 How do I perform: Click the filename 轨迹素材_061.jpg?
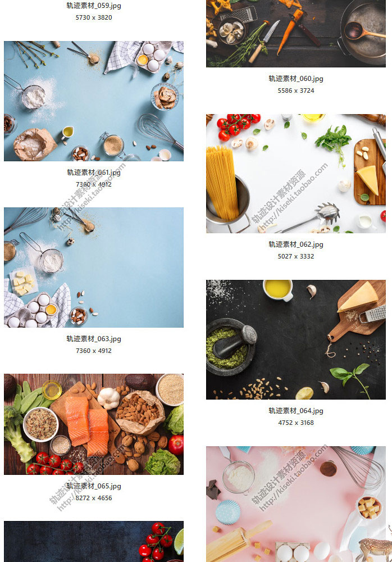point(94,173)
